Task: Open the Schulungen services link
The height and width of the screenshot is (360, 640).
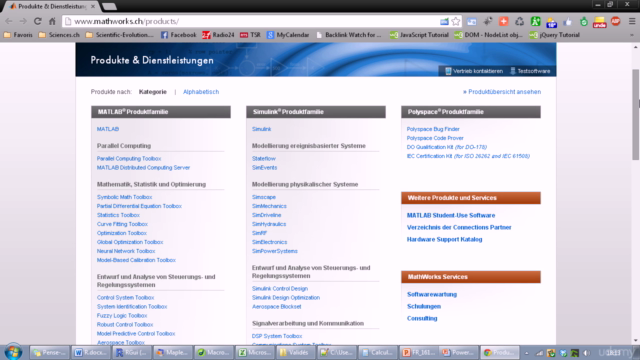Action: pos(424,307)
